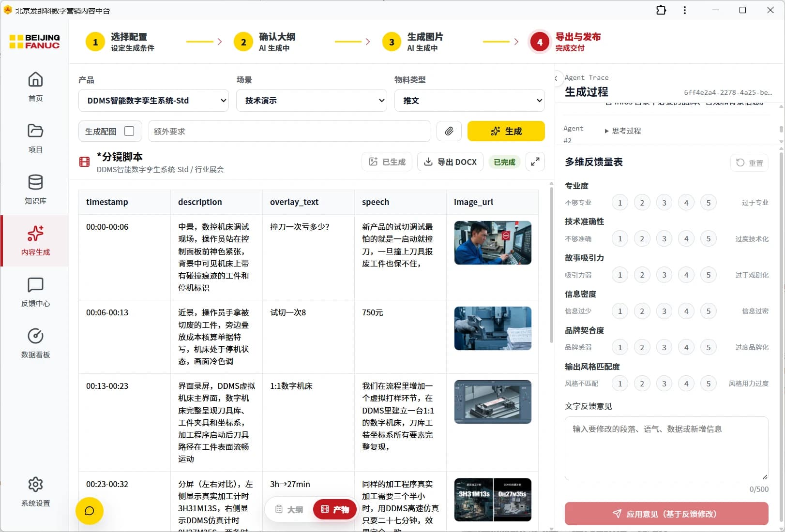Collapse the Agent Trace panel arrow
This screenshot has width=785, height=532.
[557, 78]
